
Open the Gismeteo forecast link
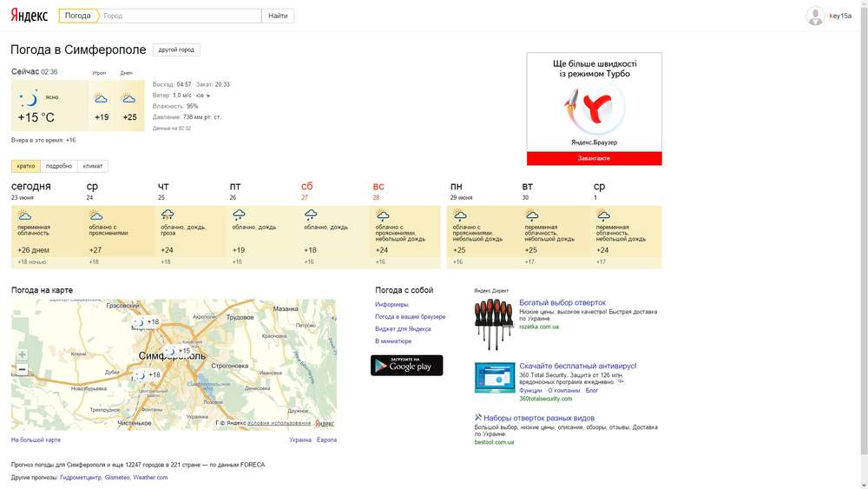tap(117, 478)
